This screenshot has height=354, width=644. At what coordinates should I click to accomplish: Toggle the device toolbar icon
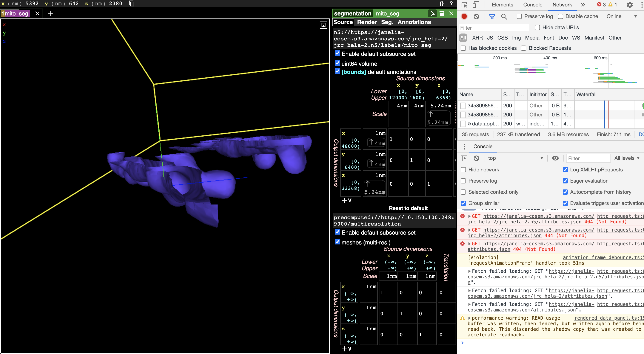[x=476, y=5]
